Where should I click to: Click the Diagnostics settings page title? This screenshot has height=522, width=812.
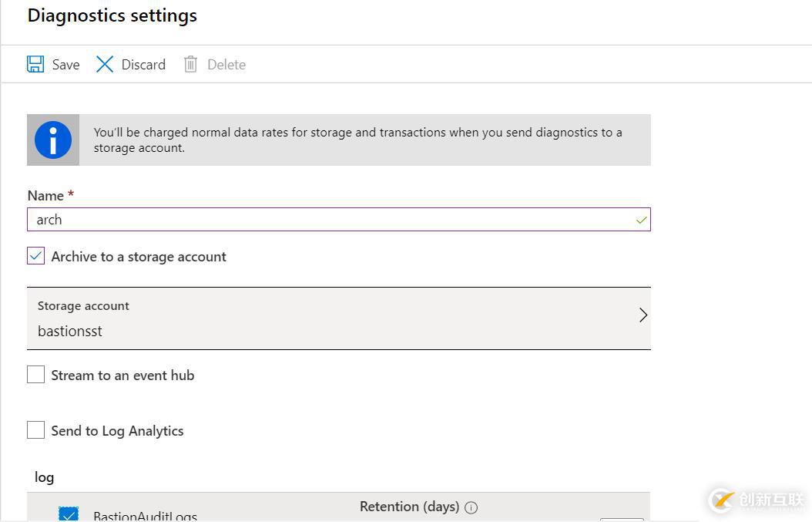tap(112, 15)
